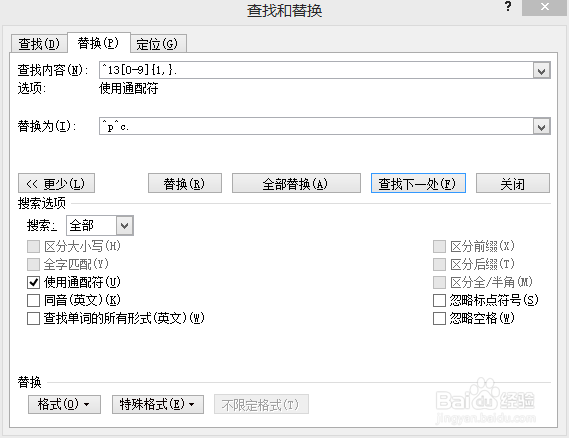569x438 pixels.
Task: Tick the 忽略空格(W) checkbox
Action: 439,318
